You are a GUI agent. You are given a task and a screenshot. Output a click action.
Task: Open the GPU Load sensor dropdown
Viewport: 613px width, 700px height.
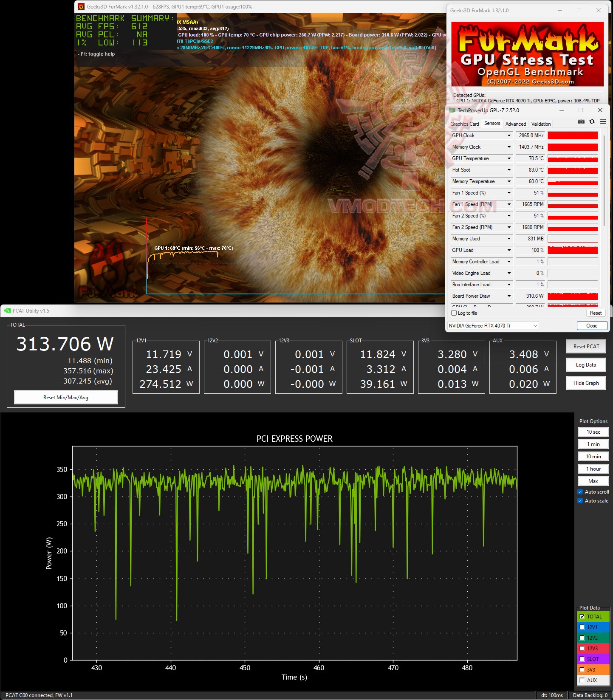509,250
